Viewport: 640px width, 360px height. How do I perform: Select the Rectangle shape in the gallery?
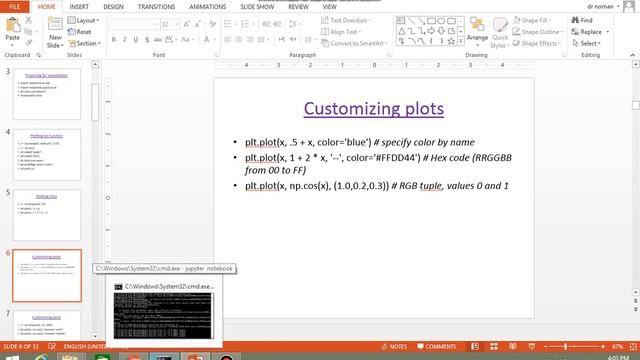click(431, 20)
